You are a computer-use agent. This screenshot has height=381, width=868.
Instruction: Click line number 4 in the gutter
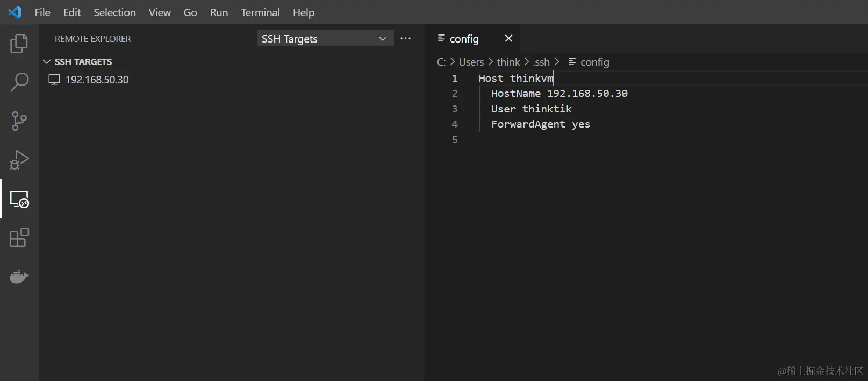(455, 124)
